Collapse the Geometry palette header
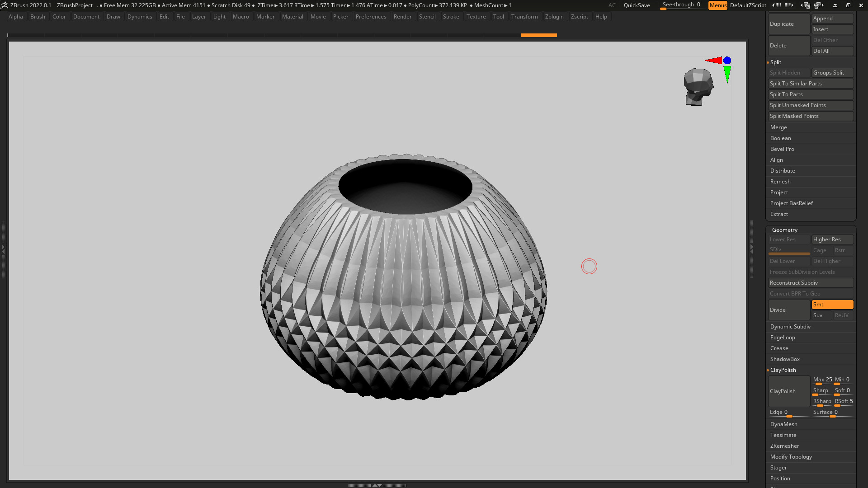This screenshot has width=868, height=488. point(785,230)
